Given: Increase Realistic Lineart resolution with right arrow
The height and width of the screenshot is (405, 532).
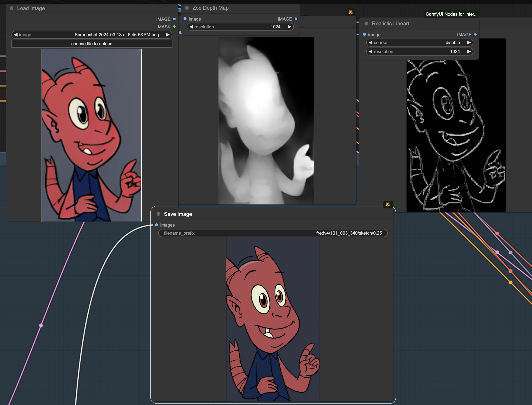Looking at the screenshot, I should pyautogui.click(x=469, y=51).
